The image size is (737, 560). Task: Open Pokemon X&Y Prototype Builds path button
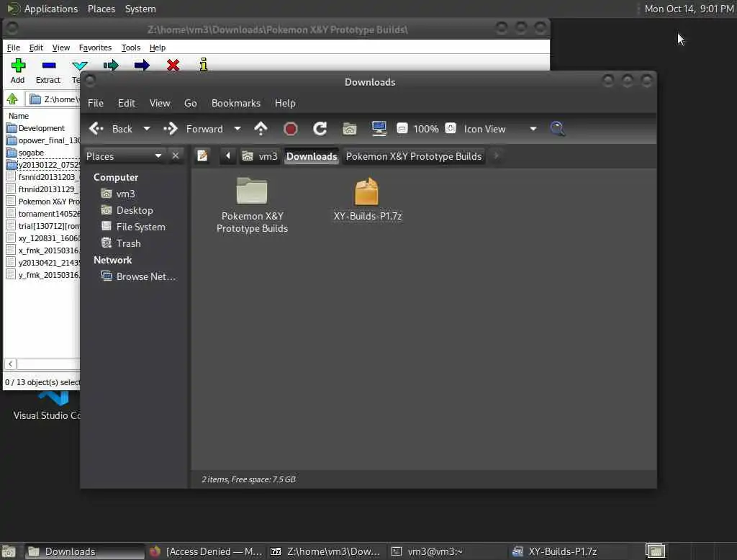point(414,156)
